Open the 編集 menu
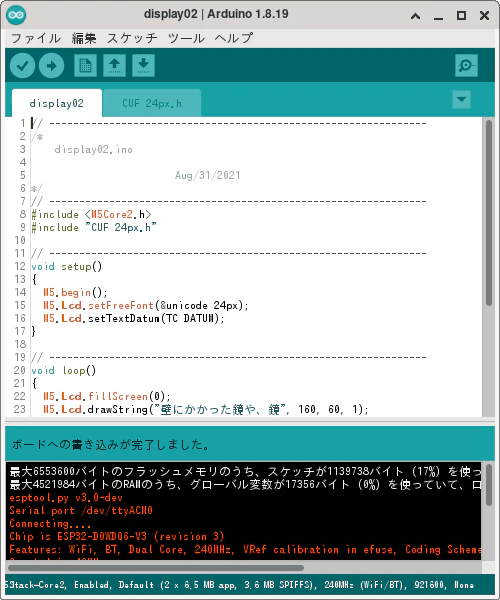 pos(84,38)
